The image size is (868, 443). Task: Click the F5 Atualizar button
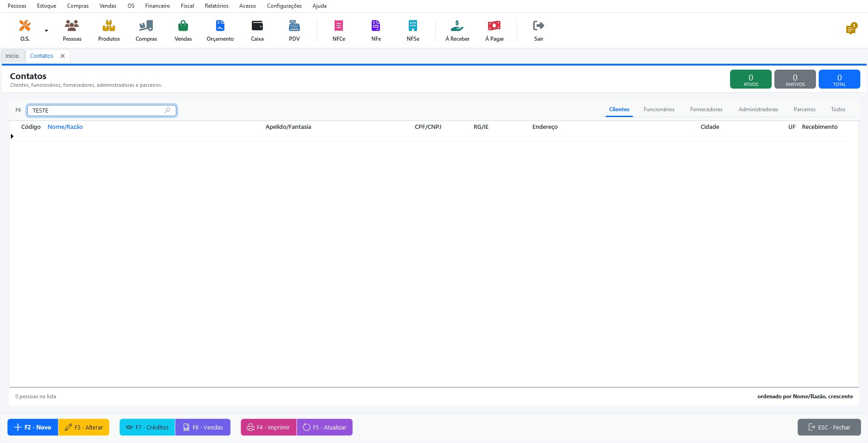[325, 427]
